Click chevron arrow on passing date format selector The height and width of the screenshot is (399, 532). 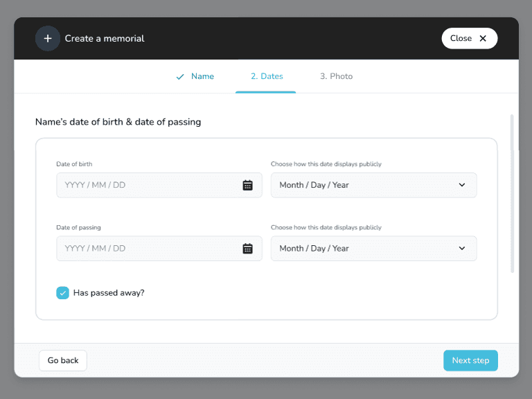point(462,249)
